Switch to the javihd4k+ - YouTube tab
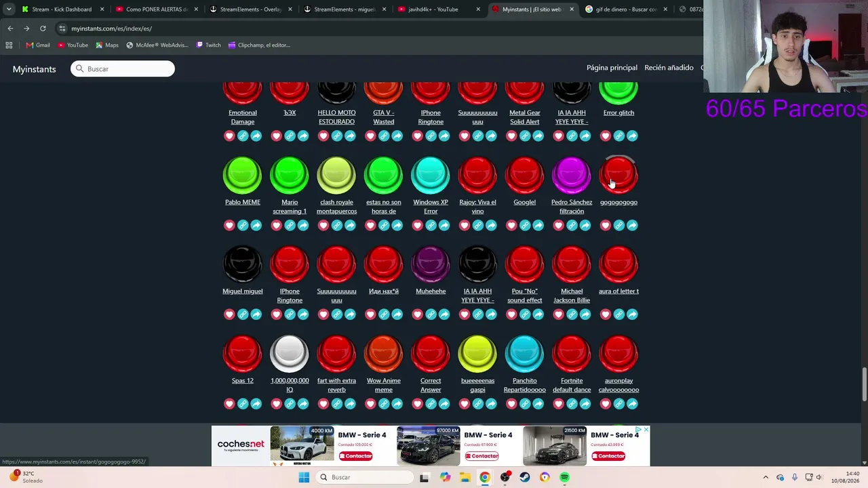Viewport: 868px width, 488px height. click(x=438, y=9)
